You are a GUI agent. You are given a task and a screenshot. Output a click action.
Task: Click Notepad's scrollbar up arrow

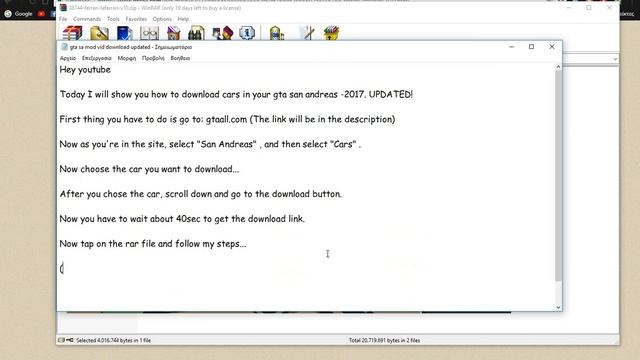click(558, 67)
